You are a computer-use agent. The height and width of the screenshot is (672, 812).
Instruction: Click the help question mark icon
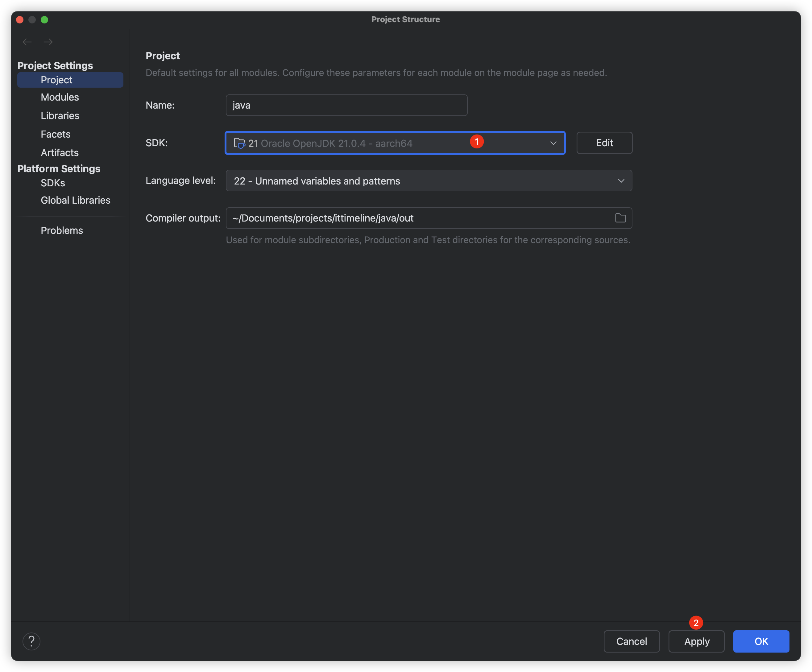(x=31, y=641)
